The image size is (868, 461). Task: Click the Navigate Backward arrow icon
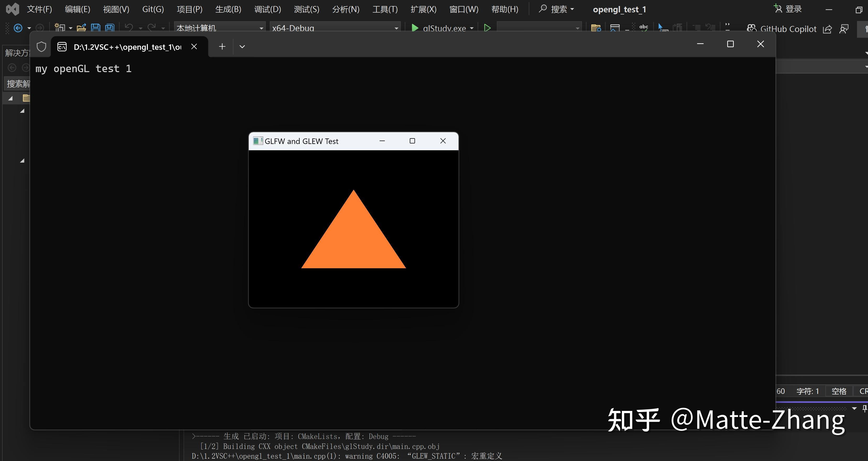(x=19, y=28)
